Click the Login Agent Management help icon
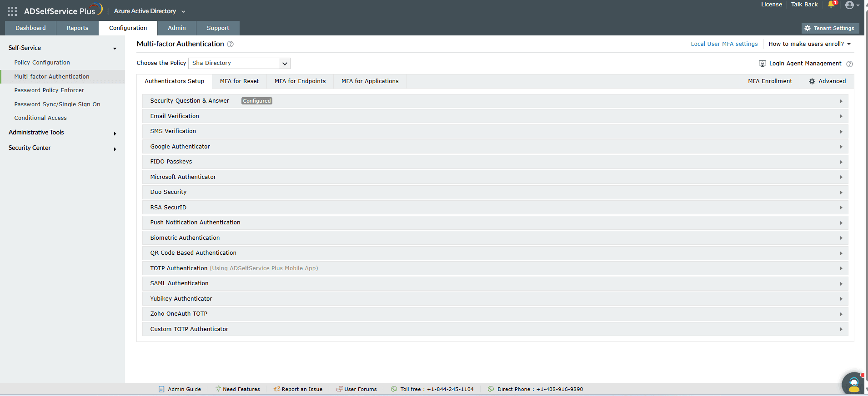The width and height of the screenshot is (868, 396). (x=849, y=64)
